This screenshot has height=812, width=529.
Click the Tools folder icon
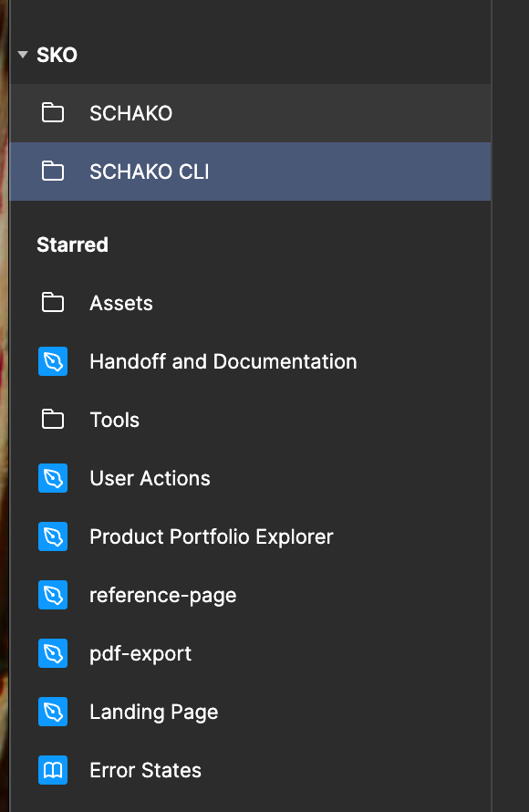tap(53, 420)
